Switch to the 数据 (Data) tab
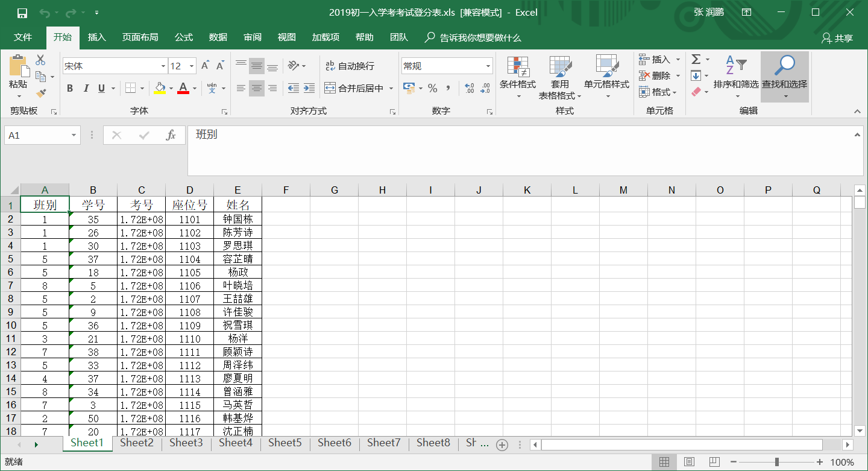 [218, 37]
